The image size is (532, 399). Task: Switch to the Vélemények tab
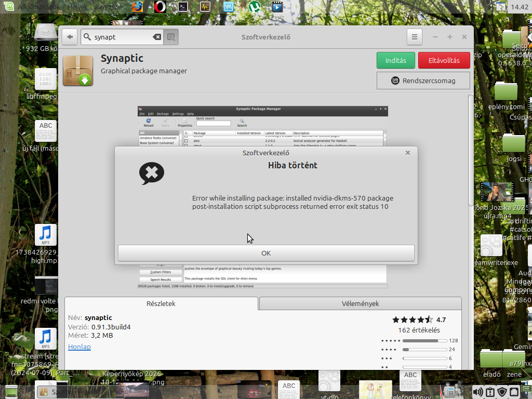tap(361, 303)
